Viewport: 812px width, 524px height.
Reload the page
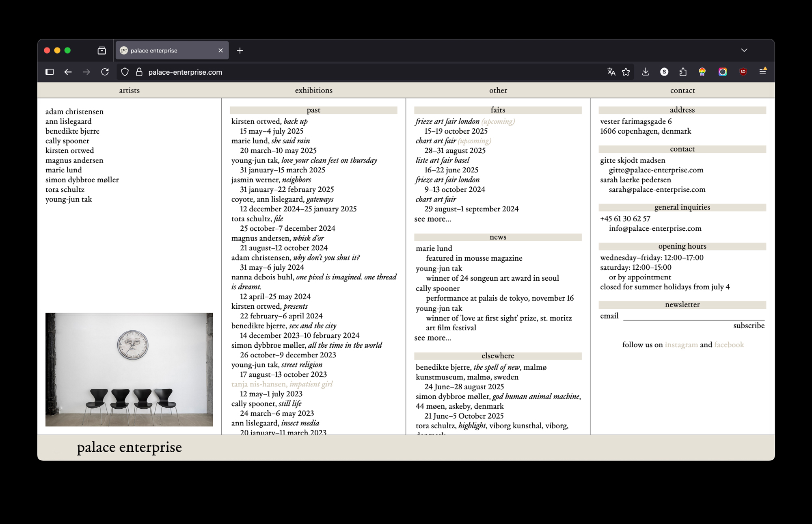(105, 72)
